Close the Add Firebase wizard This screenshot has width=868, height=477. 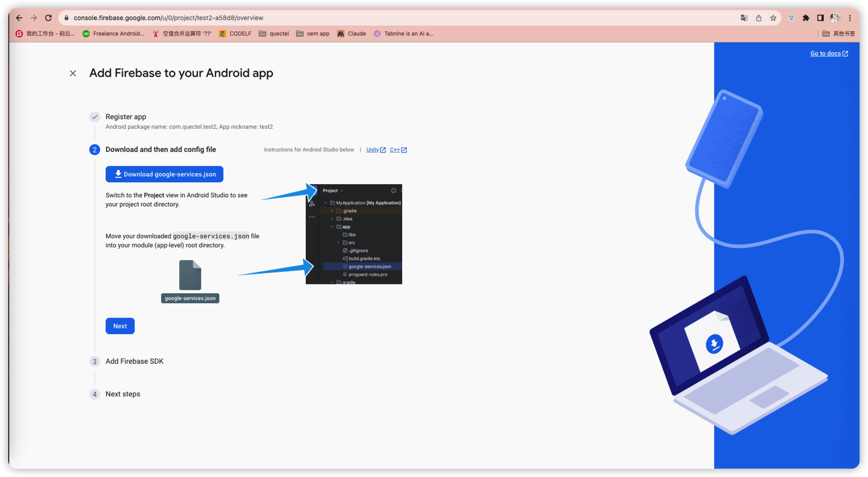tap(73, 73)
